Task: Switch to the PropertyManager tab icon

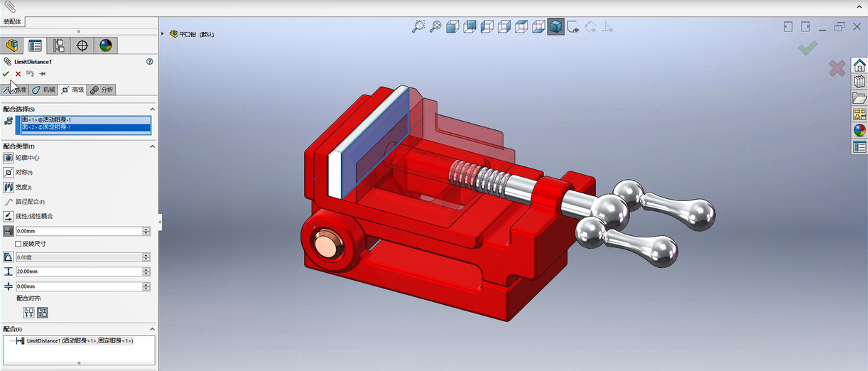Action: pos(35,45)
